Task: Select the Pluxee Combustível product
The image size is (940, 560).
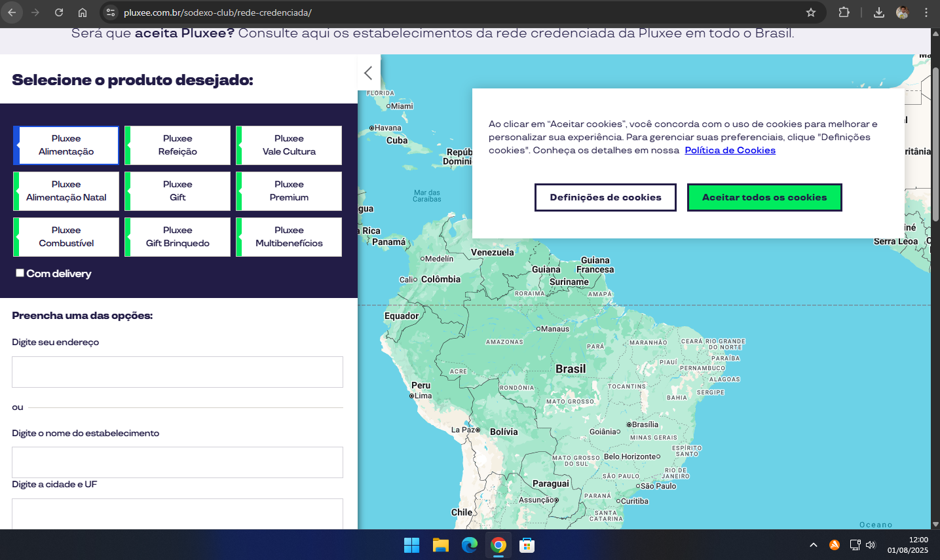Action: tap(66, 237)
